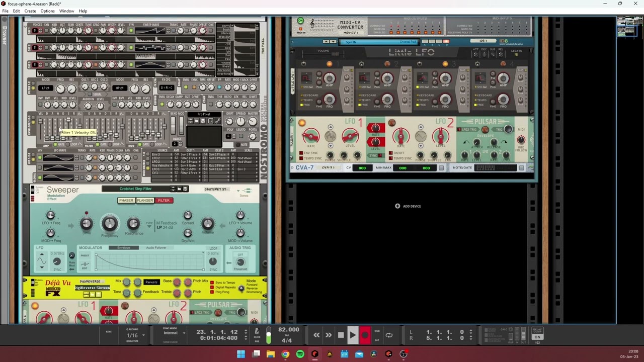Open the Create menu

(30, 11)
